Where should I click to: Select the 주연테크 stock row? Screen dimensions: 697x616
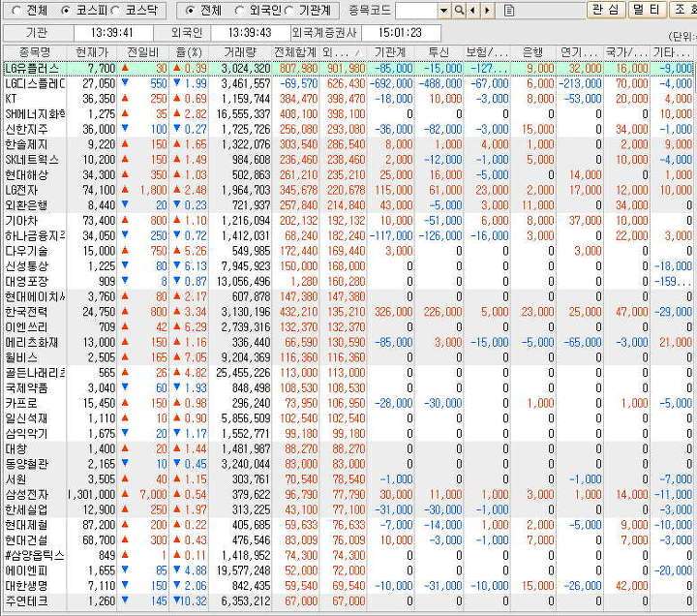(x=348, y=601)
